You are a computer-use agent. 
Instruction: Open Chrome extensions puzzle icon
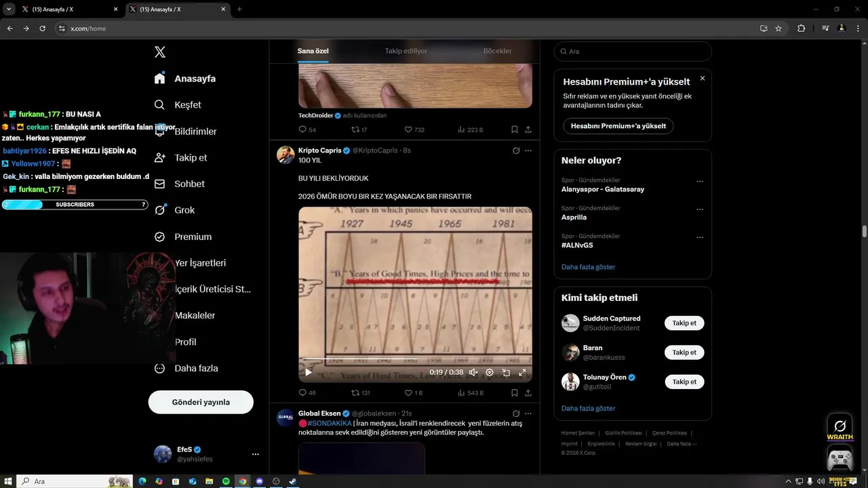(802, 28)
